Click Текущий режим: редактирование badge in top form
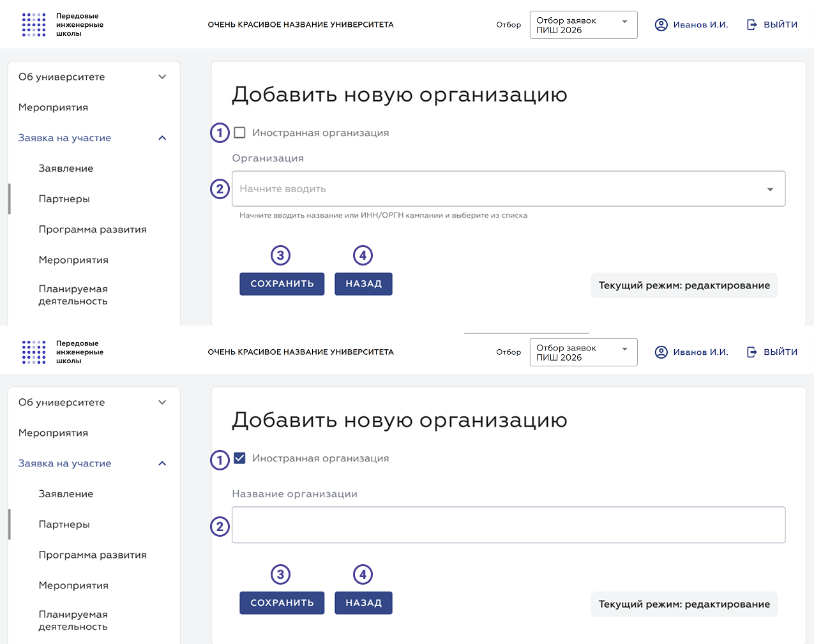Image resolution: width=814 pixels, height=644 pixels. (684, 285)
